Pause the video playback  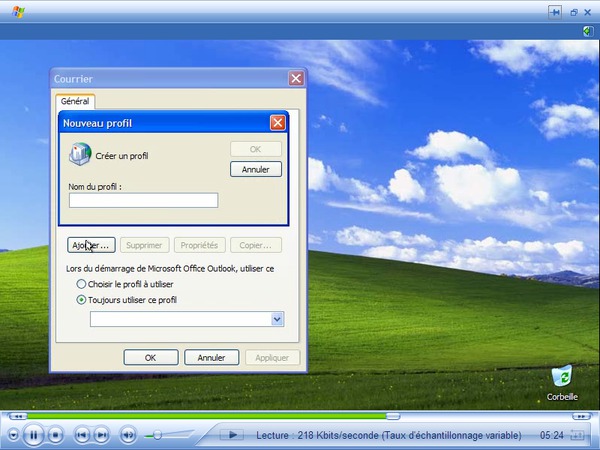[33, 435]
